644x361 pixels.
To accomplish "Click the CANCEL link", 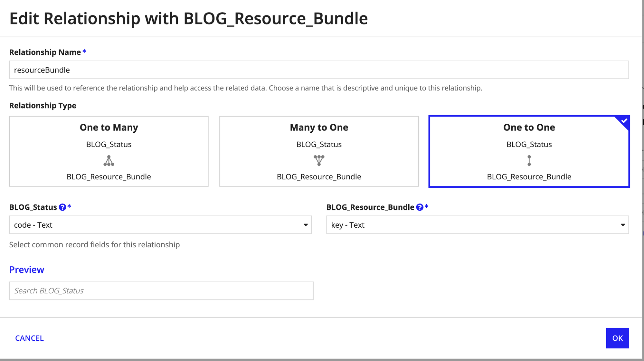I will (29, 338).
